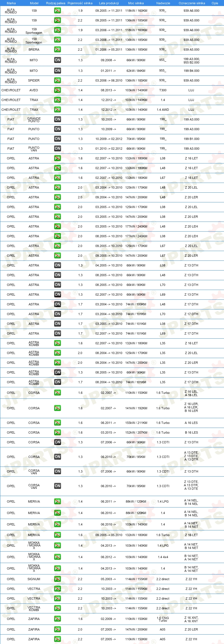Click the petrol icon in the Corsa 155kW / 211KM row
This screenshot has width=224, height=644.
pos(57,423)
